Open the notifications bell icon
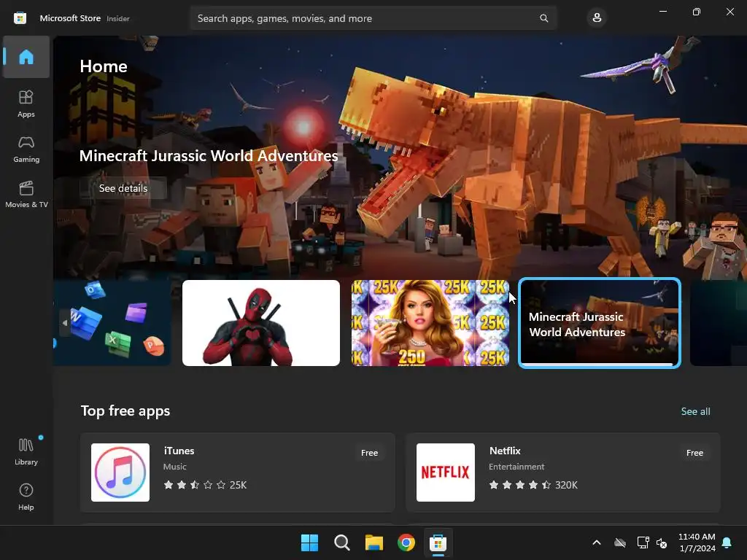The height and width of the screenshot is (560, 747). click(727, 542)
